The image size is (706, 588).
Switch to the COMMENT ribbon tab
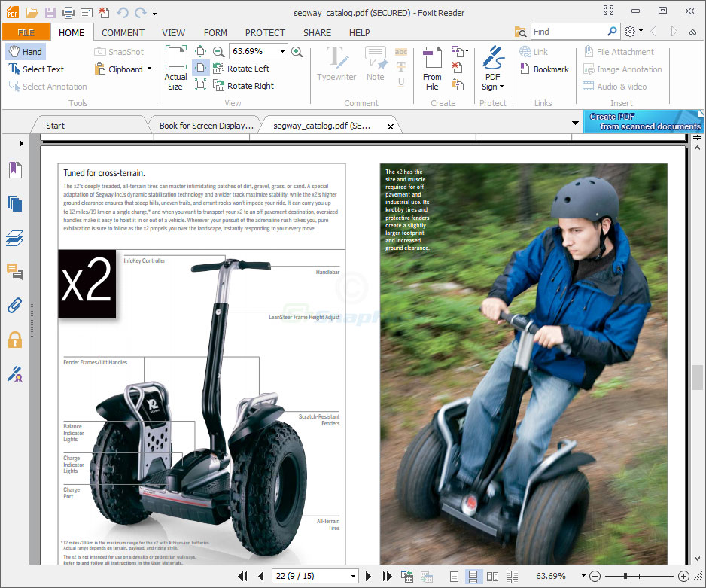pyautogui.click(x=122, y=32)
